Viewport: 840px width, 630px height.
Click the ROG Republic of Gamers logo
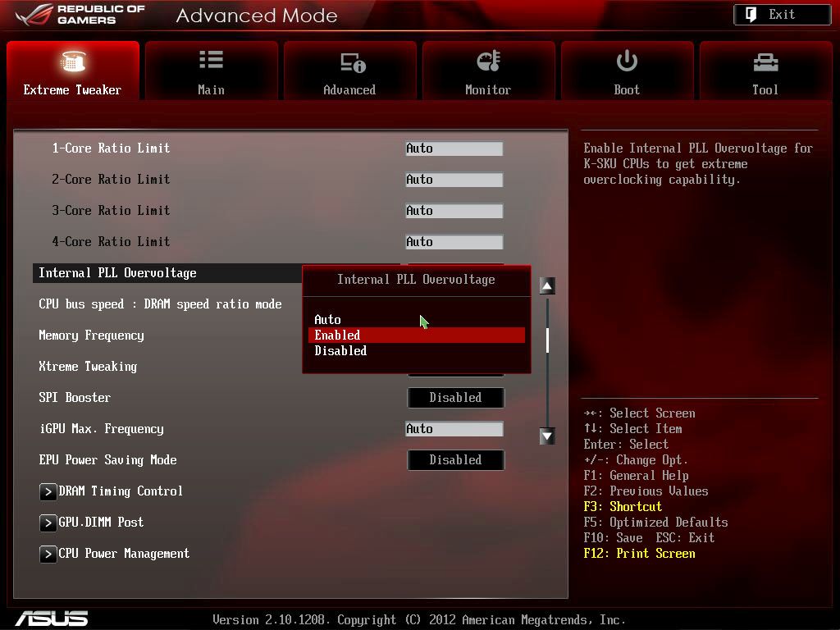[x=80, y=15]
